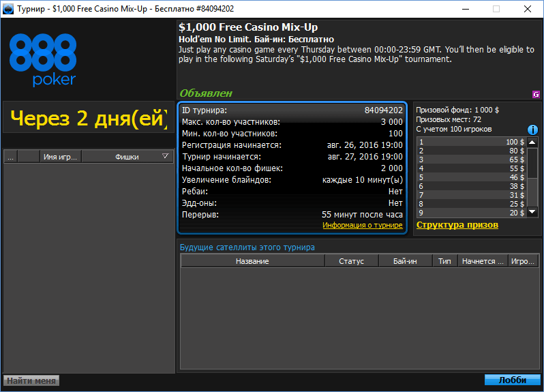Click the Через 2 дня(ей) countdown
Viewport: 544px width, 392px height.
[89, 118]
